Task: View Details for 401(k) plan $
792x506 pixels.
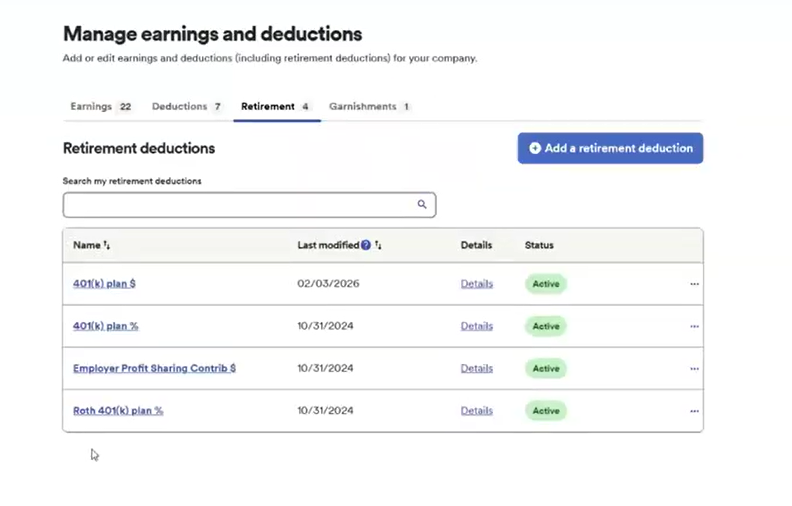Action: pos(477,284)
